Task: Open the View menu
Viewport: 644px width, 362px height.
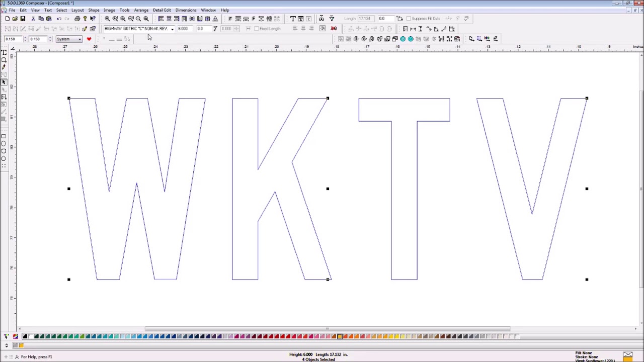Action: coord(35,10)
